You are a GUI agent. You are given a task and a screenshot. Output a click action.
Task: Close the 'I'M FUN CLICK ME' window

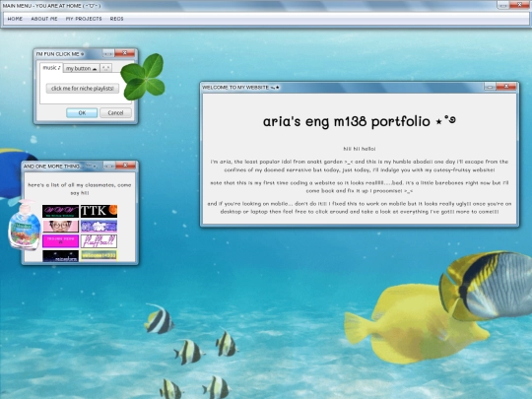(x=124, y=53)
